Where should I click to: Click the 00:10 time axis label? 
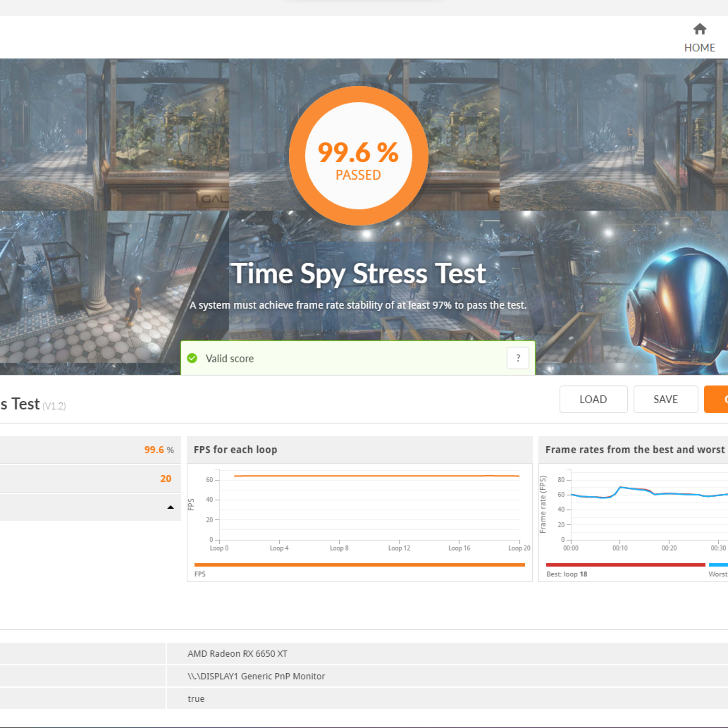620,548
